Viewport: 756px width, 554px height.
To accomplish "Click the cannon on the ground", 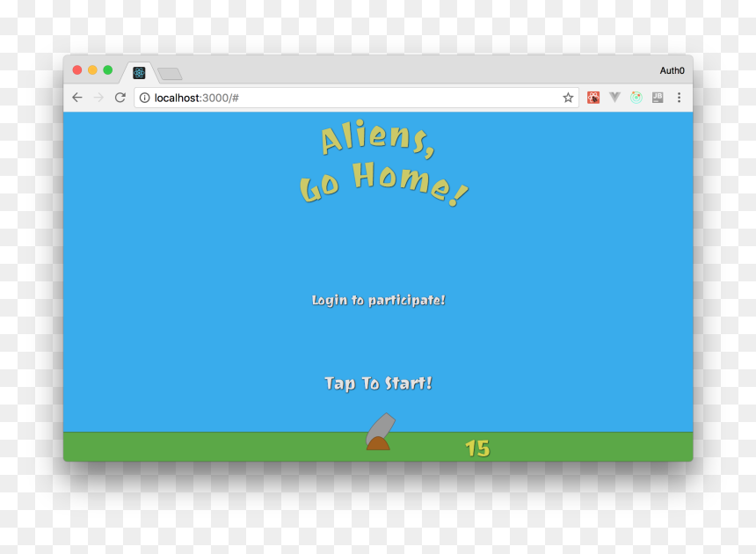I will pos(380,432).
